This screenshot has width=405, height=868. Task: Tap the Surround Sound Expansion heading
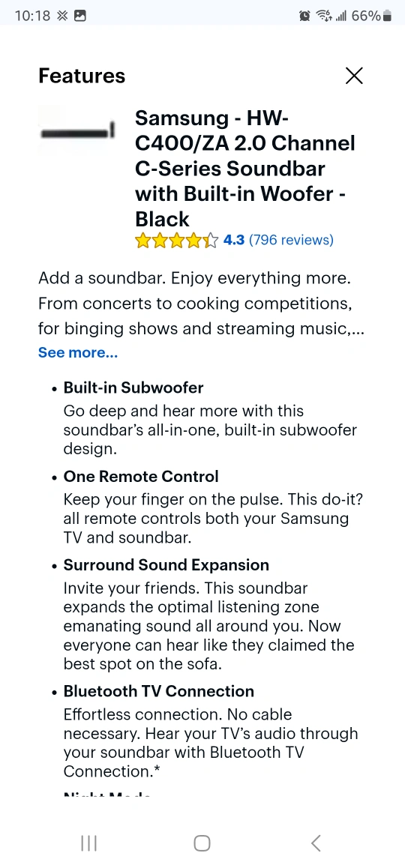tap(166, 564)
